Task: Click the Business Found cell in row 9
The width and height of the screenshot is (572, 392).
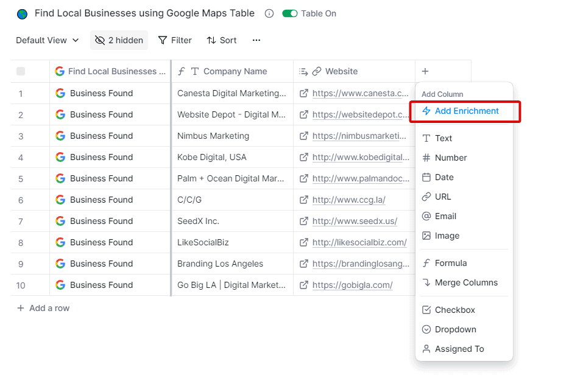Action: (x=110, y=264)
